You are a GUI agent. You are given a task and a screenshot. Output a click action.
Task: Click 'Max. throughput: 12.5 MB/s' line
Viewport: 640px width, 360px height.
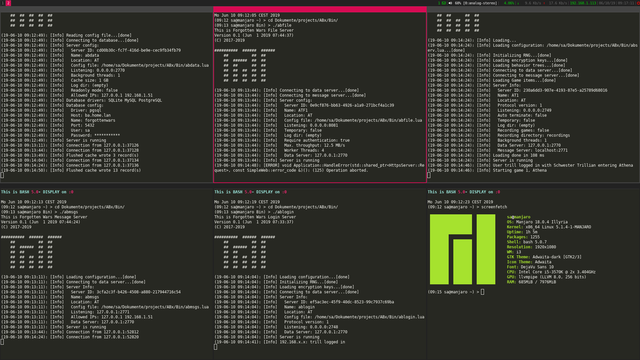click(314, 145)
